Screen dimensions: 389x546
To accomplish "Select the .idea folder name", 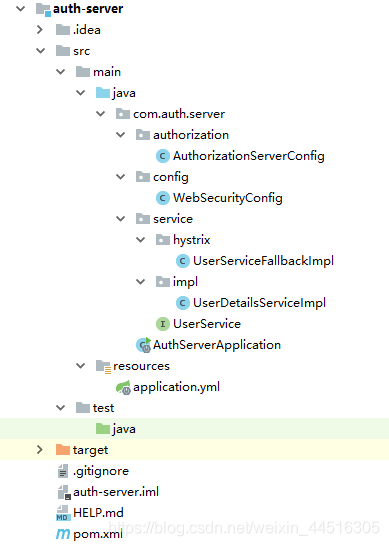I will pyautogui.click(x=87, y=30).
